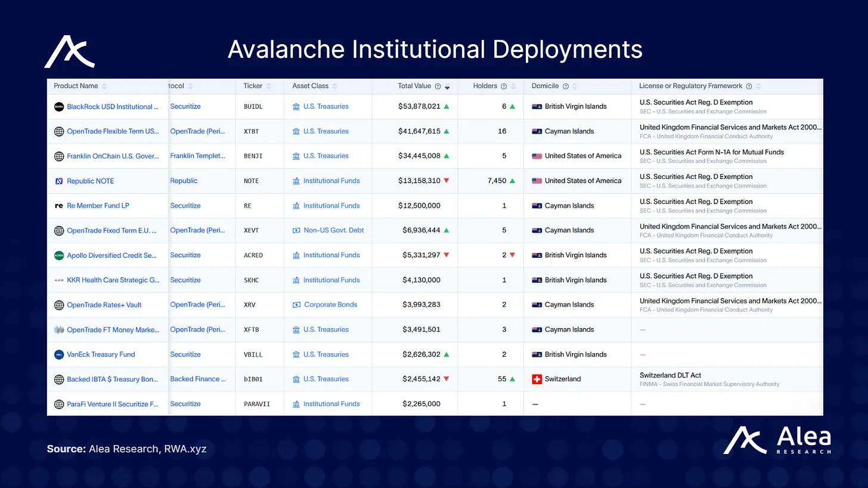Select the Product Name column header

pyautogui.click(x=76, y=86)
